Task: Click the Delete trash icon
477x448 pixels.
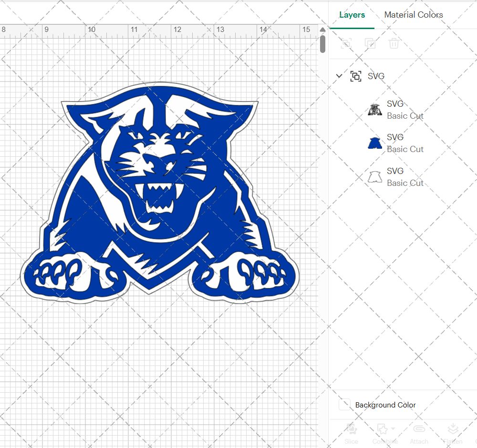Action: tap(394, 43)
